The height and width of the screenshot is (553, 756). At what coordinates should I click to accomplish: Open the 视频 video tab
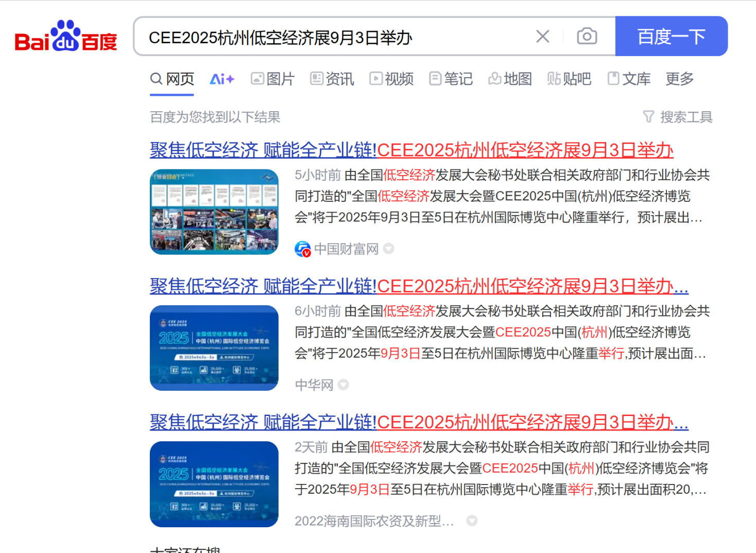pos(391,79)
